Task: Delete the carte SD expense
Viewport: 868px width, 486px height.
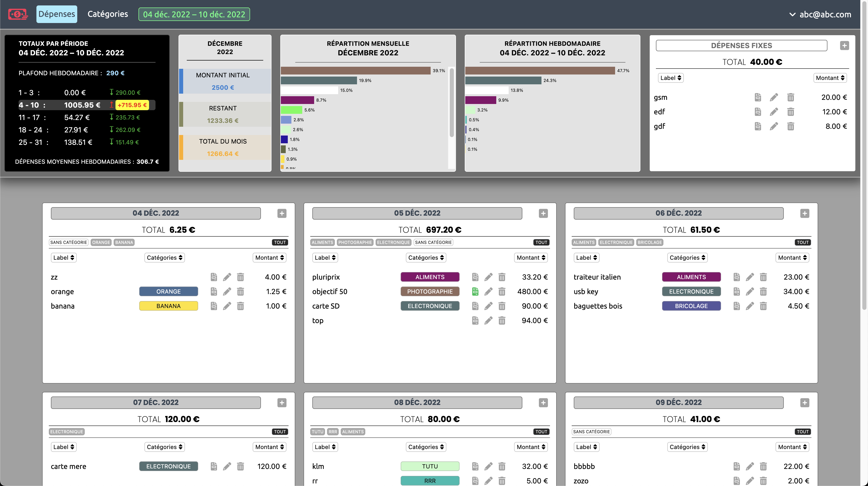Action: pos(502,306)
